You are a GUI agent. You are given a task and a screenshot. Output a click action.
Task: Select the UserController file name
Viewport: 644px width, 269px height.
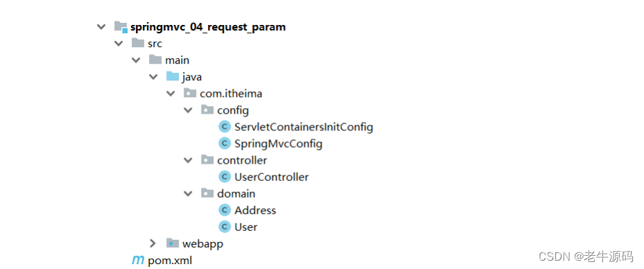click(272, 177)
